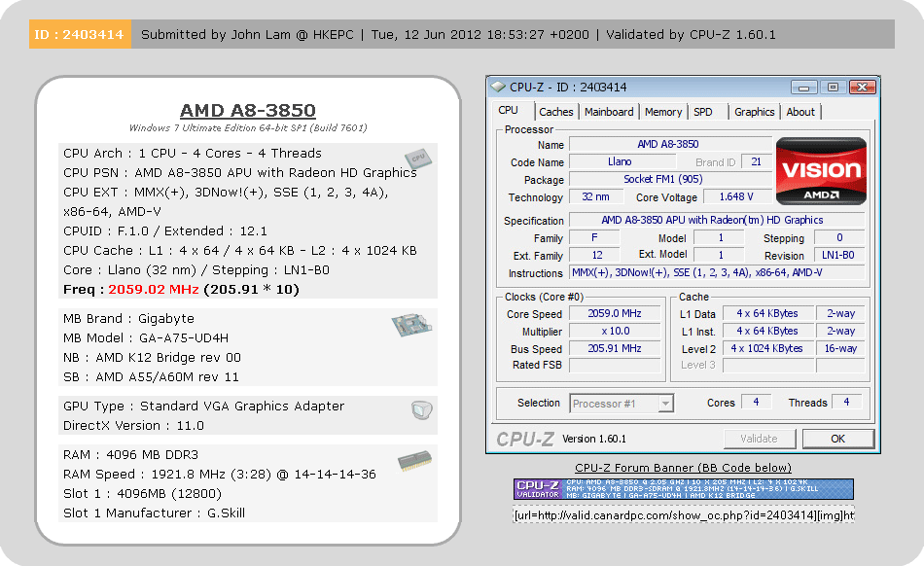Click the NB : AMD K12 Bridge line

tap(152, 358)
